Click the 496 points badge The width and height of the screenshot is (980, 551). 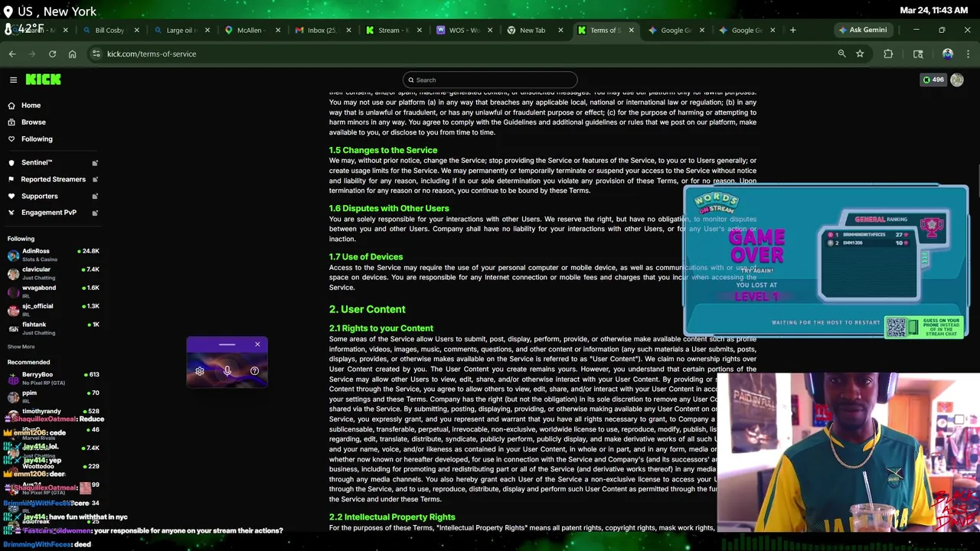pos(933,80)
